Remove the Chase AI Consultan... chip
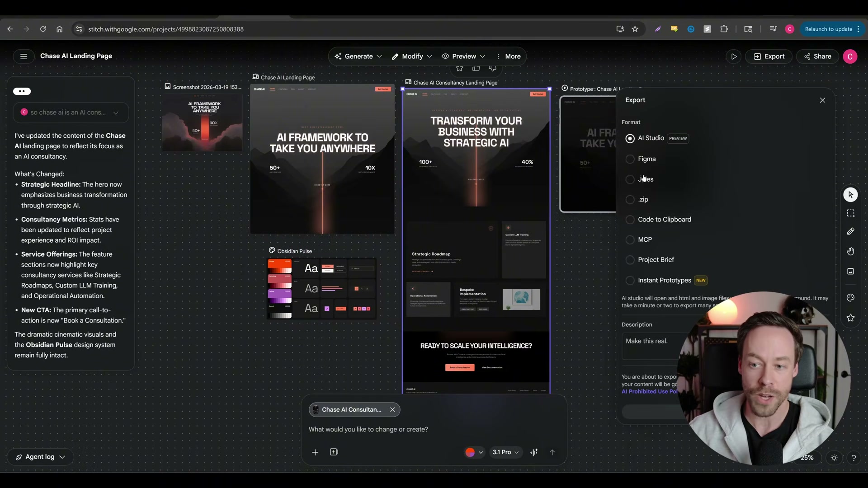Screen dimensions: 868x488 [392, 410]
